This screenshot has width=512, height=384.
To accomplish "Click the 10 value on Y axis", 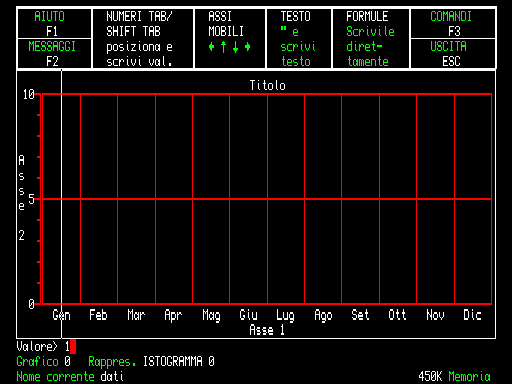I will [29, 94].
